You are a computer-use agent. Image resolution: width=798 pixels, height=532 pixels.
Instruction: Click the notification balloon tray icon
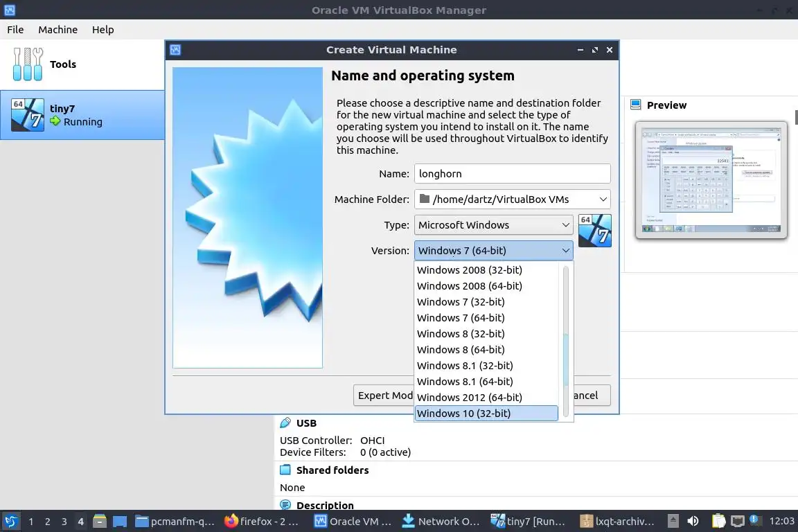[x=755, y=520]
